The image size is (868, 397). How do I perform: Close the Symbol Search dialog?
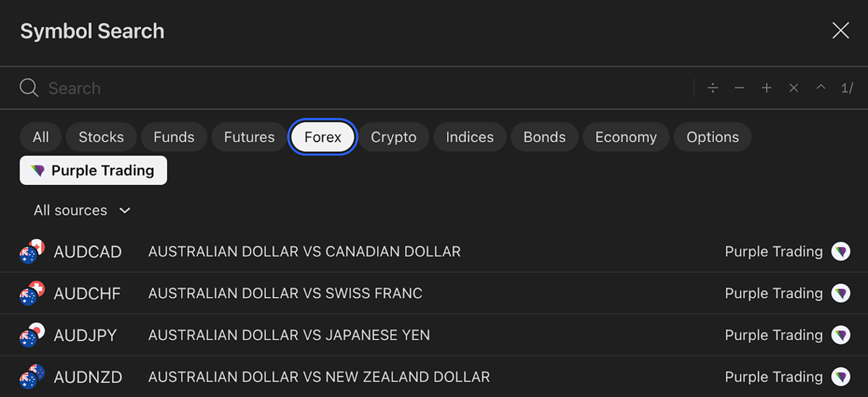tap(841, 30)
